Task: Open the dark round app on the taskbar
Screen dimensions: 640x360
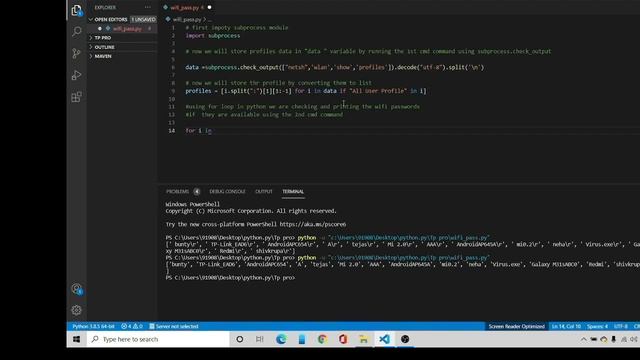Action: point(405,339)
